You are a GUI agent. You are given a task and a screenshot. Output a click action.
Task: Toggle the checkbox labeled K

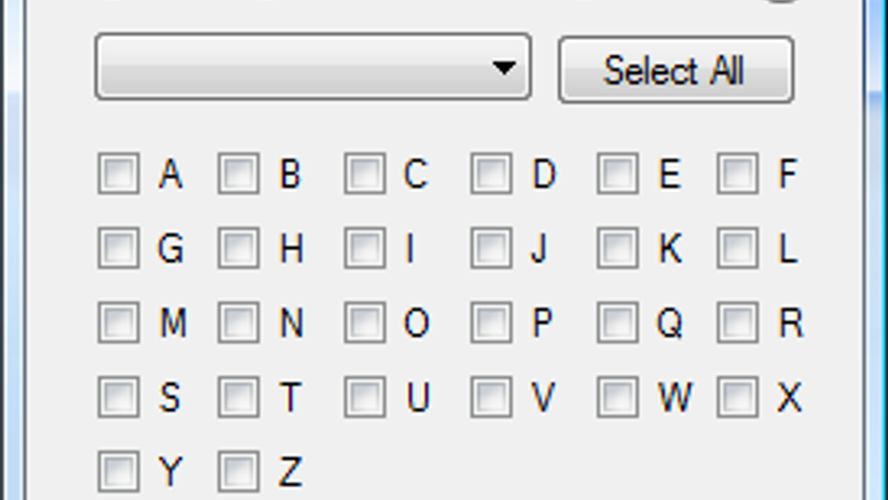[x=617, y=248]
